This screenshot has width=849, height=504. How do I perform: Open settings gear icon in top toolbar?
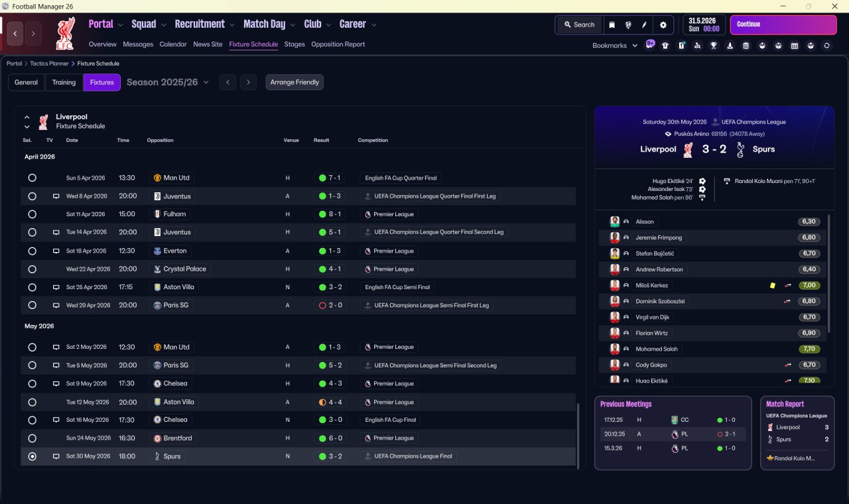663,25
